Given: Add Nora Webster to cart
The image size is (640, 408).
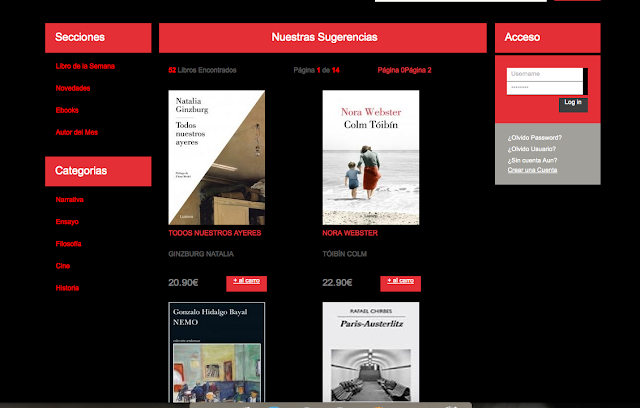Looking at the screenshot, I should 400,284.
